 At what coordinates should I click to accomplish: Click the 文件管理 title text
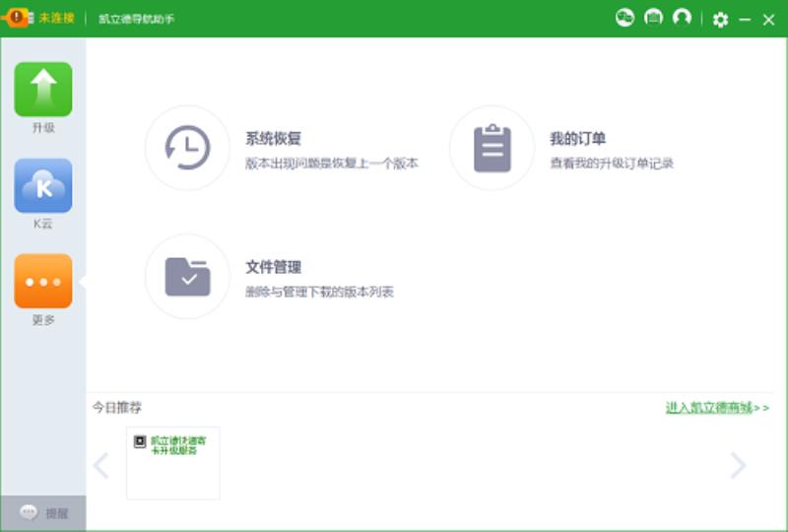[x=274, y=267]
